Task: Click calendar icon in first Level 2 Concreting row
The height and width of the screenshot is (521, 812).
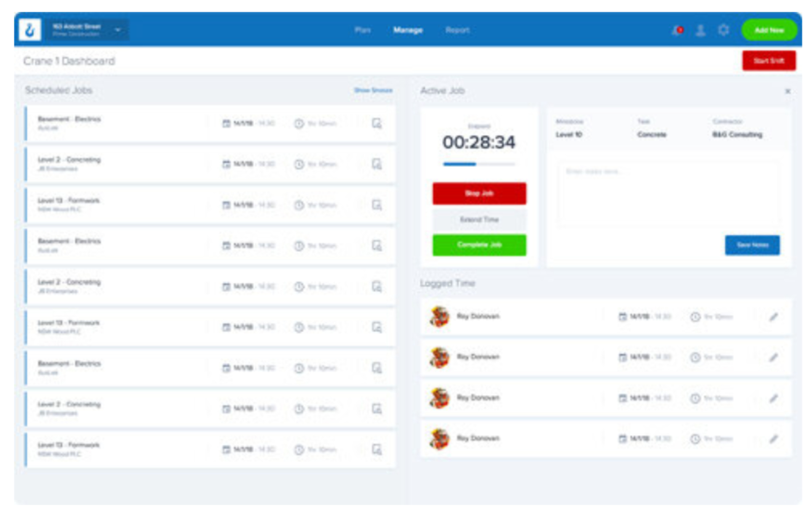Action: click(x=226, y=164)
